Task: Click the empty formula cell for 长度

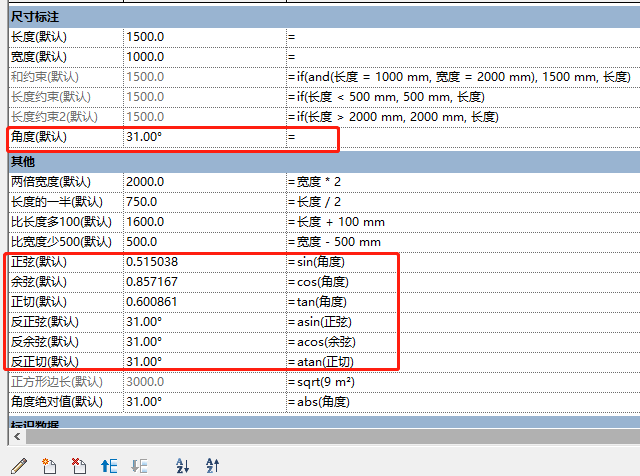Action: tap(463, 37)
